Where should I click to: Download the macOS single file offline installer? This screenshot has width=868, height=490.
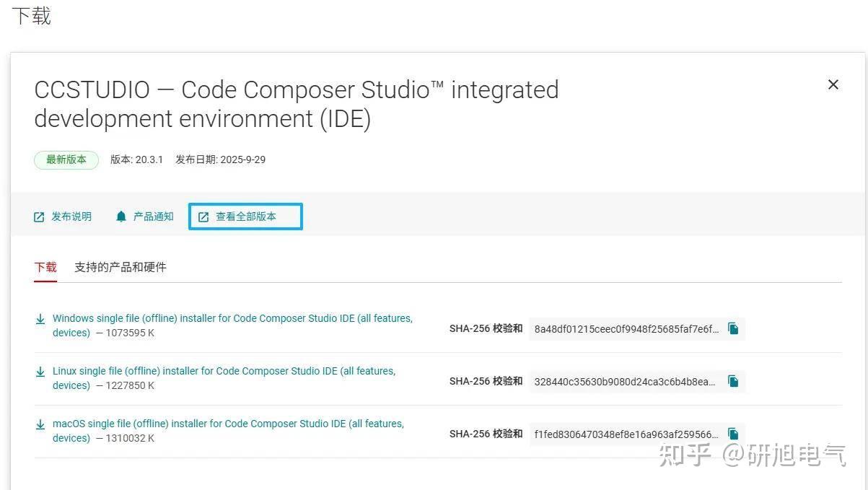pyautogui.click(x=228, y=424)
